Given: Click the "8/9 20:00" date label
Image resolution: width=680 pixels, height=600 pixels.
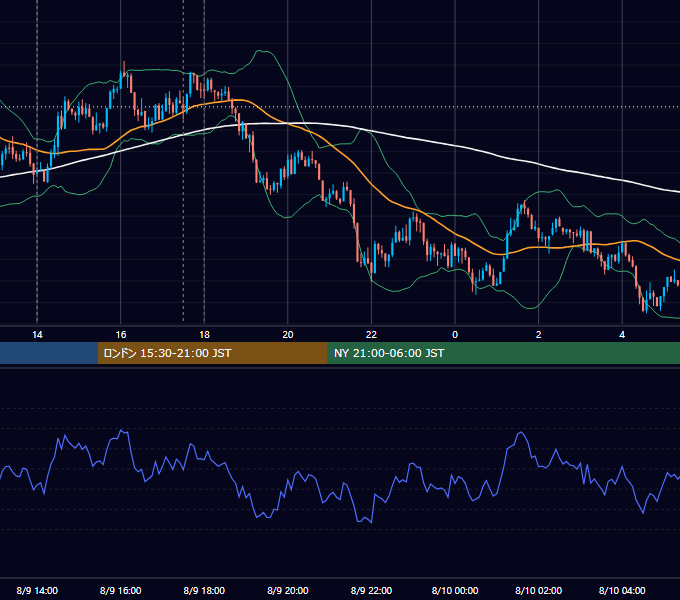Looking at the screenshot, I should click(288, 590).
